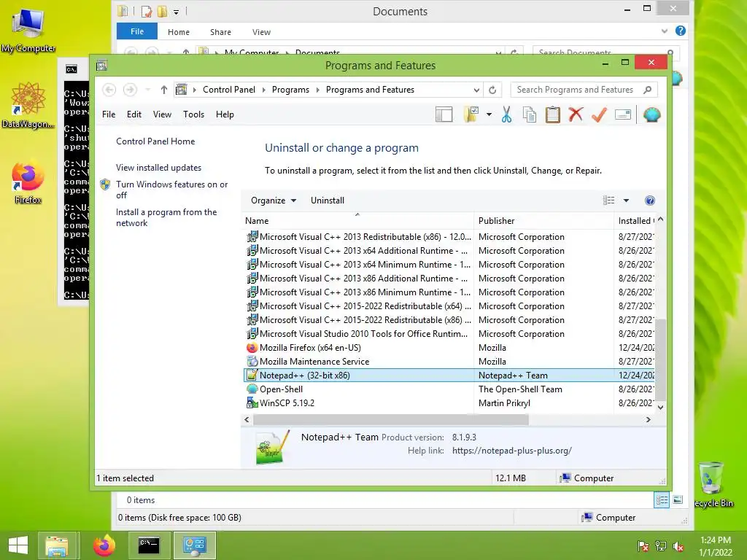Click the orange checkmark Properties icon
The width and height of the screenshot is (747, 560).
pos(600,114)
